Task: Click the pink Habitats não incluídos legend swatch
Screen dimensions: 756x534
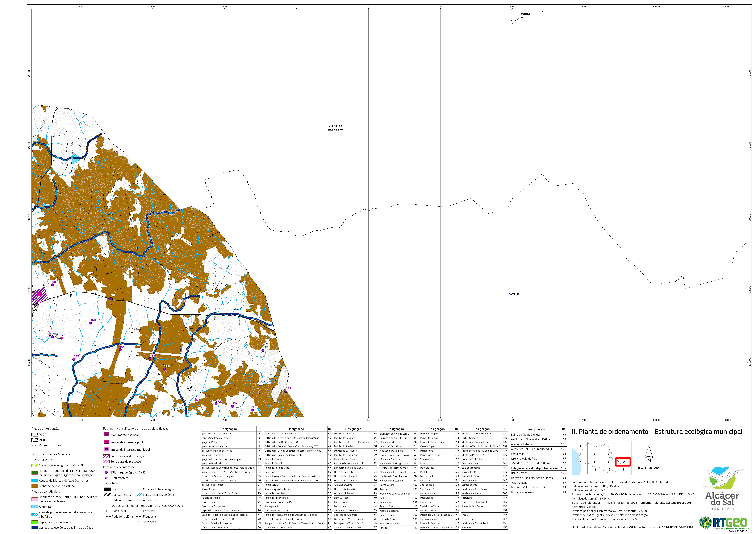Action: pos(35,499)
